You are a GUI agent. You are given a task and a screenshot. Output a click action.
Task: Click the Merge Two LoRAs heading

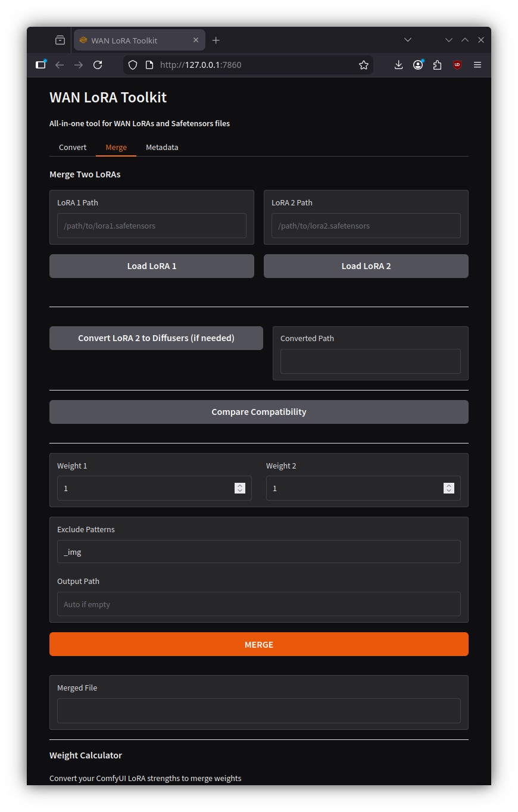(85, 174)
